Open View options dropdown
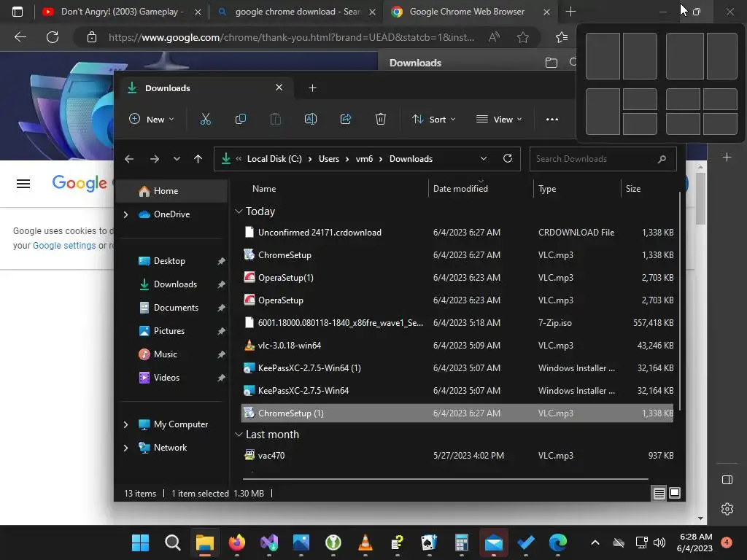The image size is (747, 560). click(499, 119)
